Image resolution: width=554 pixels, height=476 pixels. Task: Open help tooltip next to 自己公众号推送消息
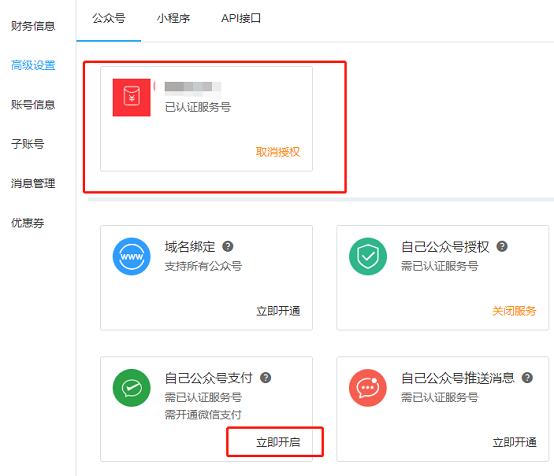click(x=527, y=378)
